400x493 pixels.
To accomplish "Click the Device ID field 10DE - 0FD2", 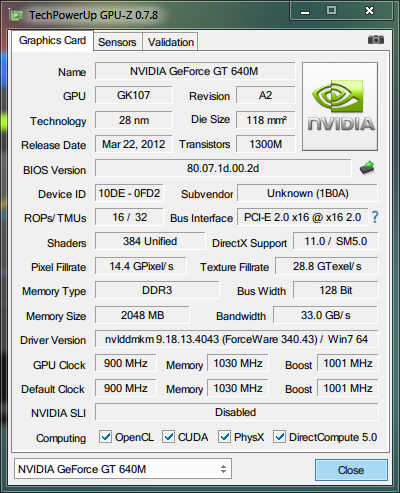I will (x=129, y=193).
